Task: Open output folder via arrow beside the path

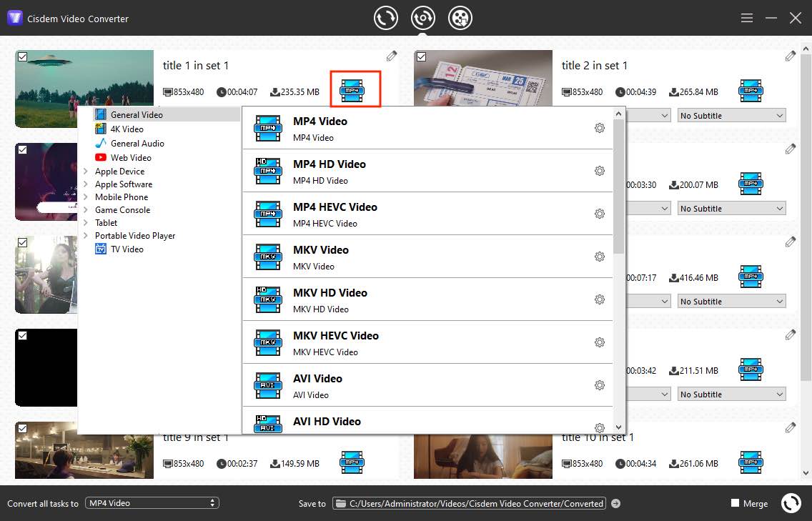Action: click(x=615, y=503)
